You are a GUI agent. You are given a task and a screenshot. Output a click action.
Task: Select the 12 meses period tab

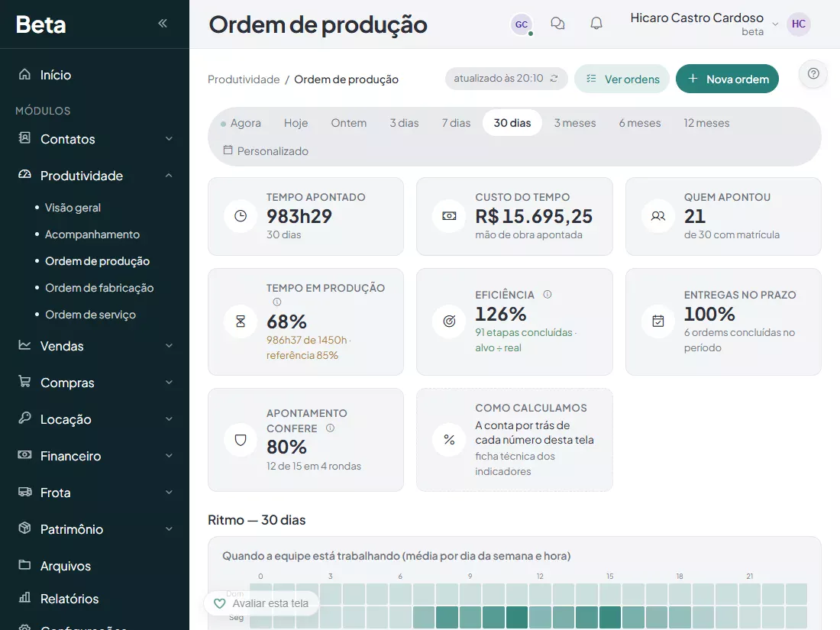pos(706,123)
